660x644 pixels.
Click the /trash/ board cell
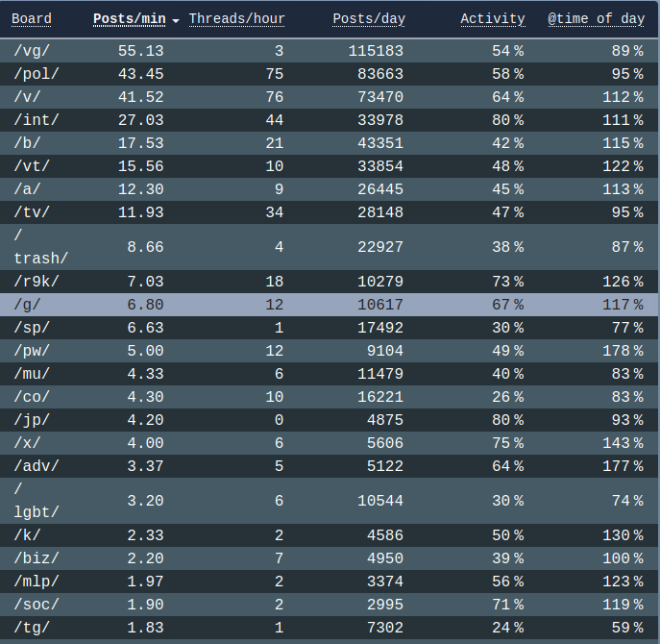click(40, 247)
